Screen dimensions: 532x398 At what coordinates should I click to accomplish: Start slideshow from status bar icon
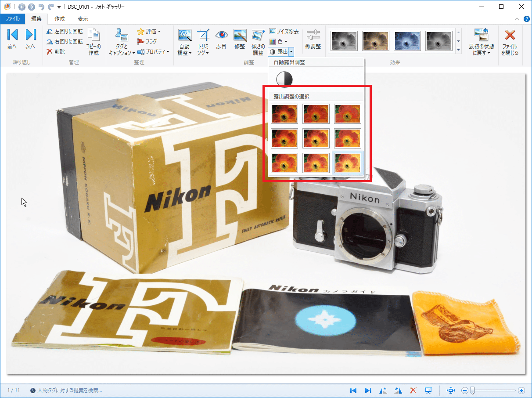428,390
